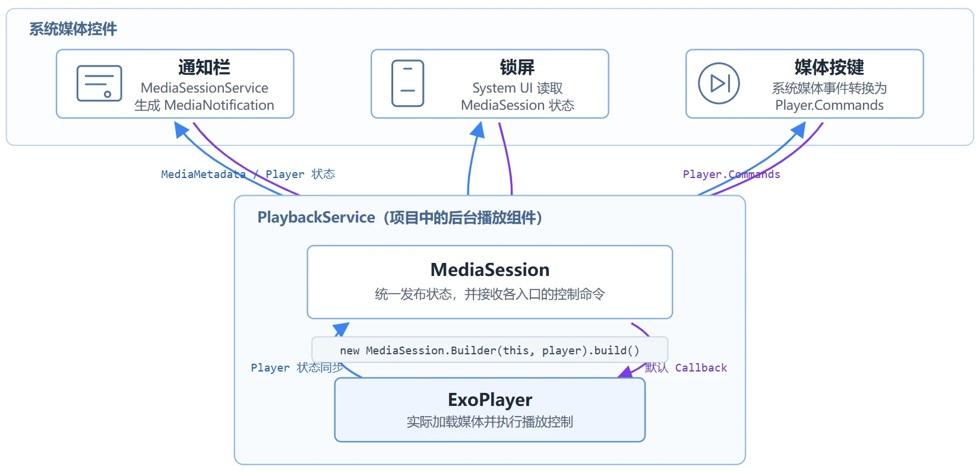Click "Player.Commands" inside the 媒体按键 box
This screenshot has height=473, width=980.
pyautogui.click(x=829, y=105)
